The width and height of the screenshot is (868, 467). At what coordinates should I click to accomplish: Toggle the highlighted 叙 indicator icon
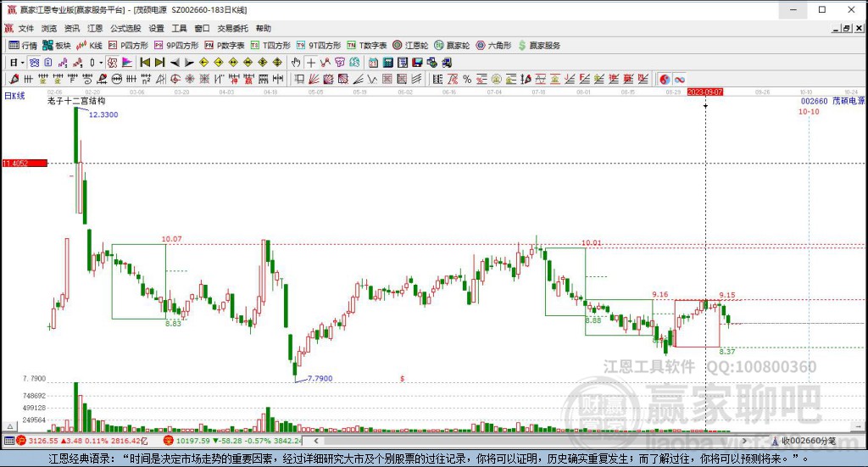113,63
